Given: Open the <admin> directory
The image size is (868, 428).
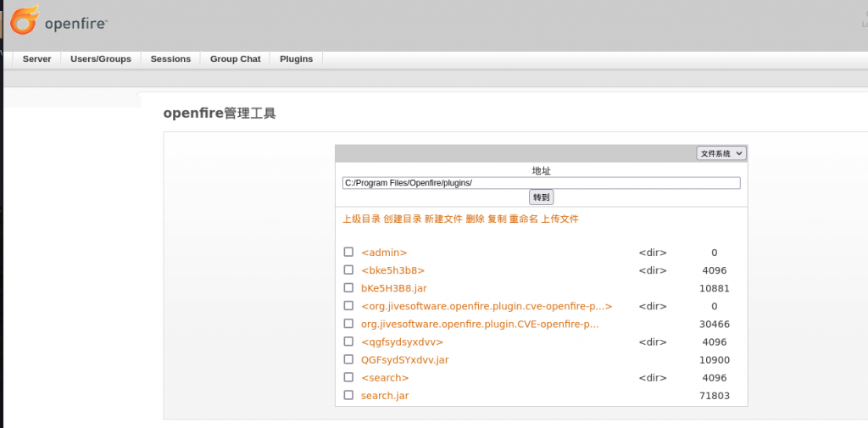Looking at the screenshot, I should tap(384, 253).
